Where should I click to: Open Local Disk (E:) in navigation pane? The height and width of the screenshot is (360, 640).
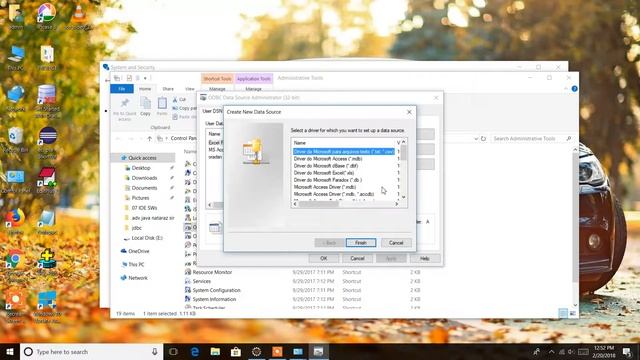tap(147, 238)
